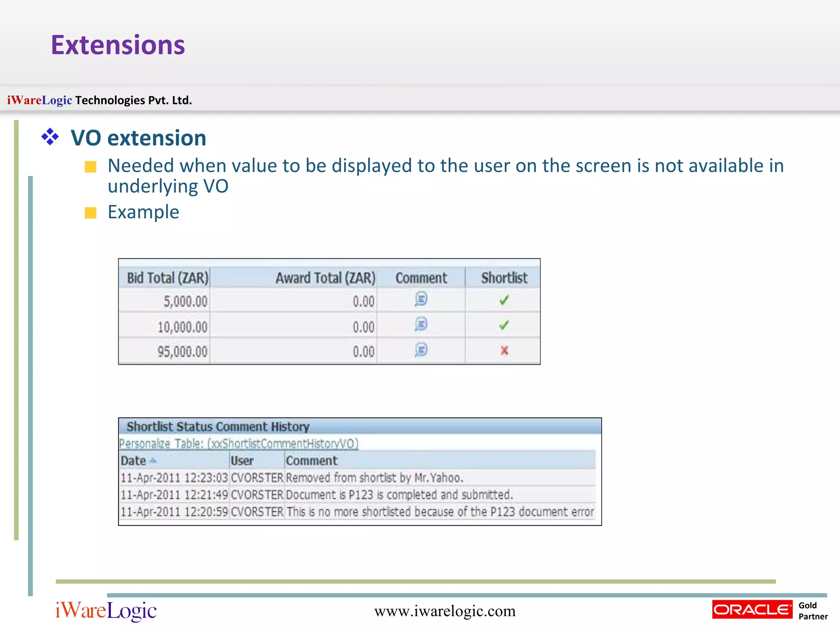Select the 11-Apr-2011 12:21:49 date cell
Viewport: 840px width, 630px height.
click(x=174, y=495)
